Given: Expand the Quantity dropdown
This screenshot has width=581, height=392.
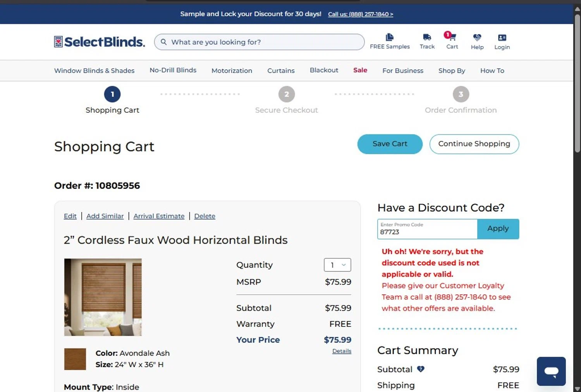Looking at the screenshot, I should tap(337, 265).
